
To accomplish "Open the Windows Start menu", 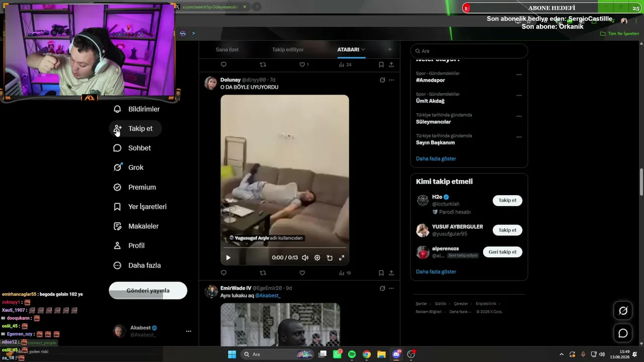I will [x=232, y=354].
